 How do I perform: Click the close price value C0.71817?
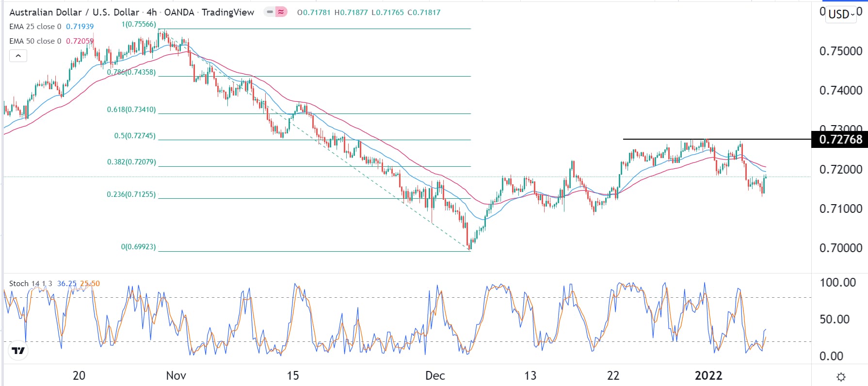(424, 12)
